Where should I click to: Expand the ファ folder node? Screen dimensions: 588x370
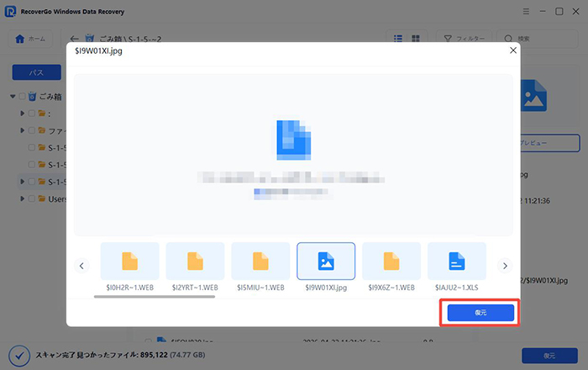coord(22,130)
